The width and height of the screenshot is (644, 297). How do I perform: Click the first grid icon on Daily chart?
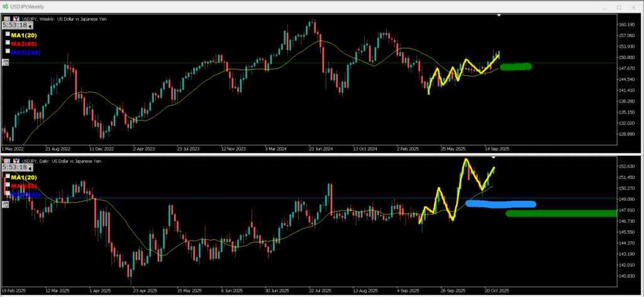click(x=6, y=161)
